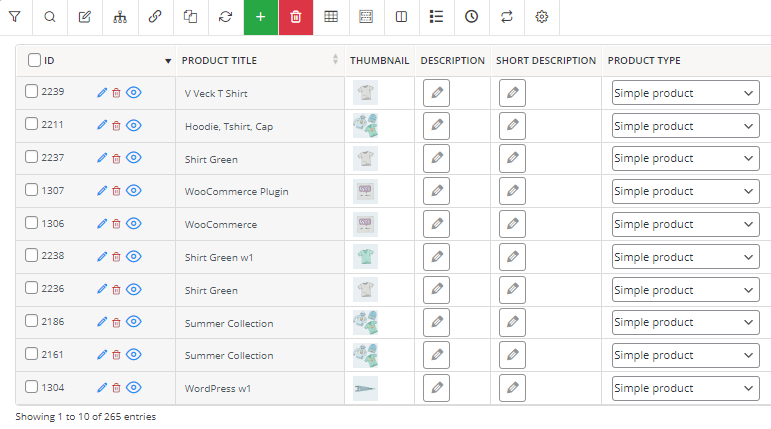Screen dimensions: 771x429
Task: Open thumbnail of WordPress w1
Action: click(365, 388)
